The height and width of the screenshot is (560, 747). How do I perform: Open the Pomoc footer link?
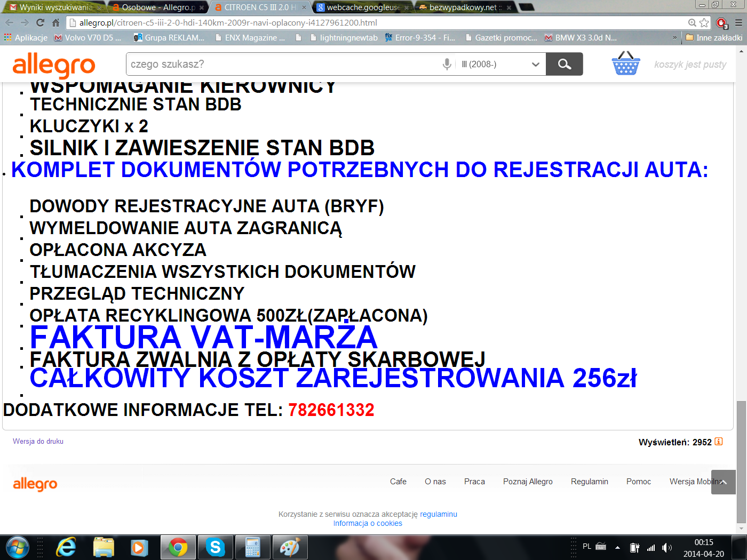click(639, 482)
